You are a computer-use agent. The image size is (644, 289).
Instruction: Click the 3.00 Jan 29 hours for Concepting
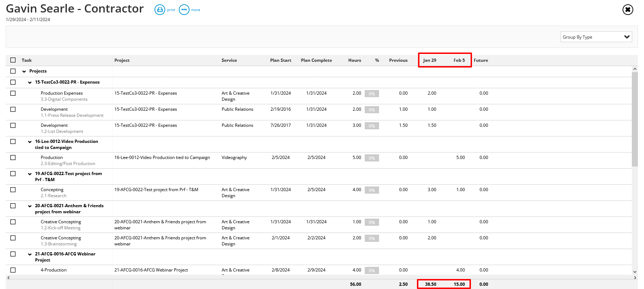point(432,190)
